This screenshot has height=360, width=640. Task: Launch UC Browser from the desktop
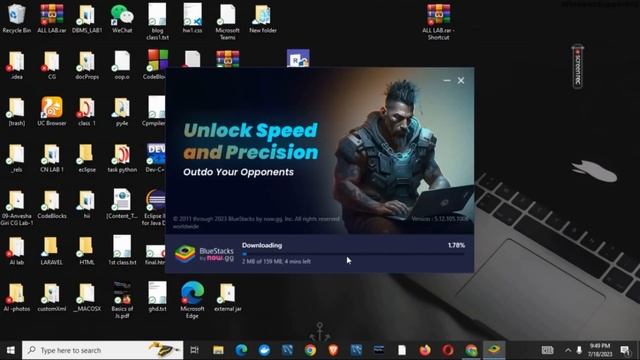[x=52, y=111]
